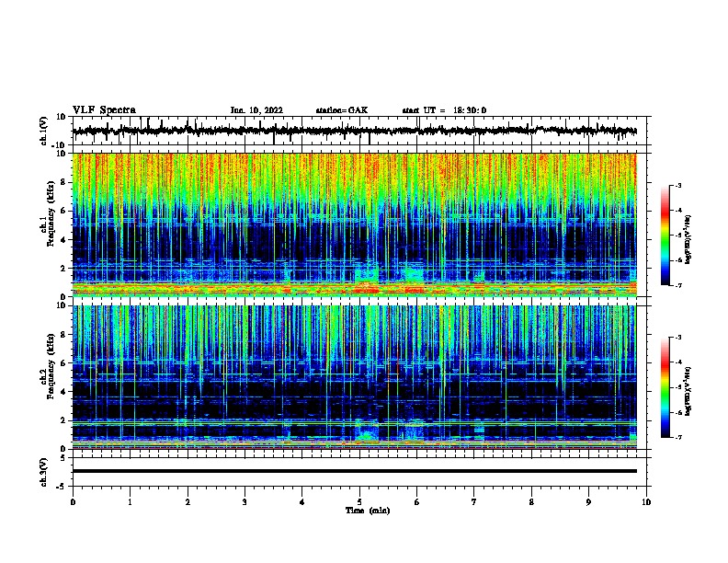Image resolution: width=728 pixels, height=563 pixels.
Task: Click the ch.1 spectrogram panel
Action: tap(354, 224)
